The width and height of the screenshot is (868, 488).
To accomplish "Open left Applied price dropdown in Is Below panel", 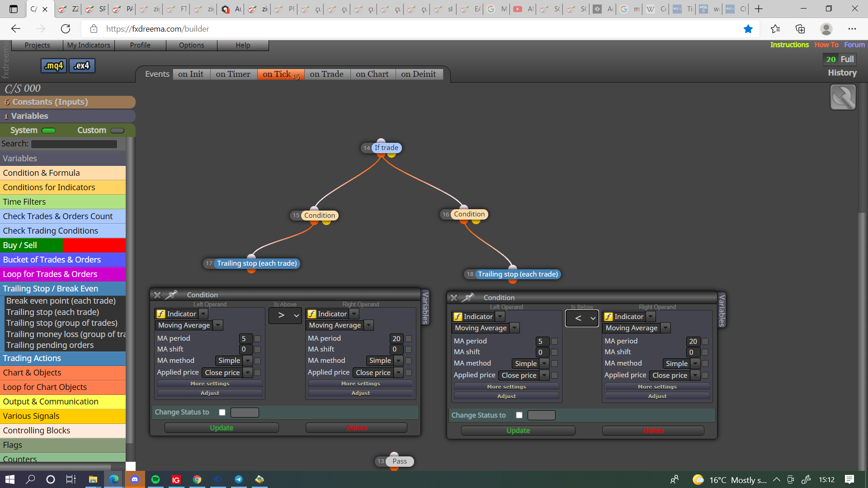I will tap(545, 375).
